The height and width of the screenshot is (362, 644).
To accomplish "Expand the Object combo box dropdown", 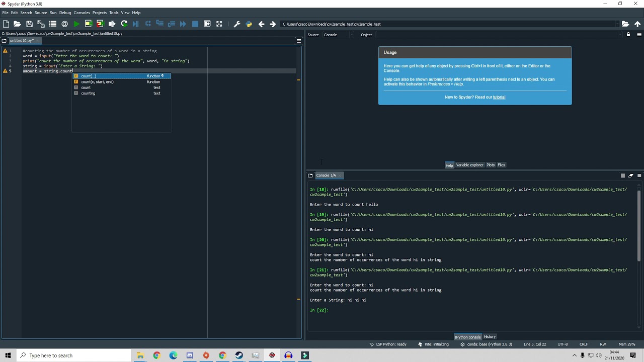I will click(619, 35).
